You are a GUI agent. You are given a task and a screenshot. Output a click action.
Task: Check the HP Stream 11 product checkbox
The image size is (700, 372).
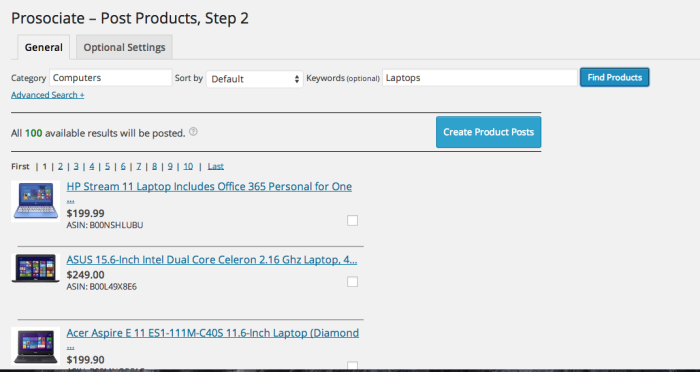click(x=352, y=220)
